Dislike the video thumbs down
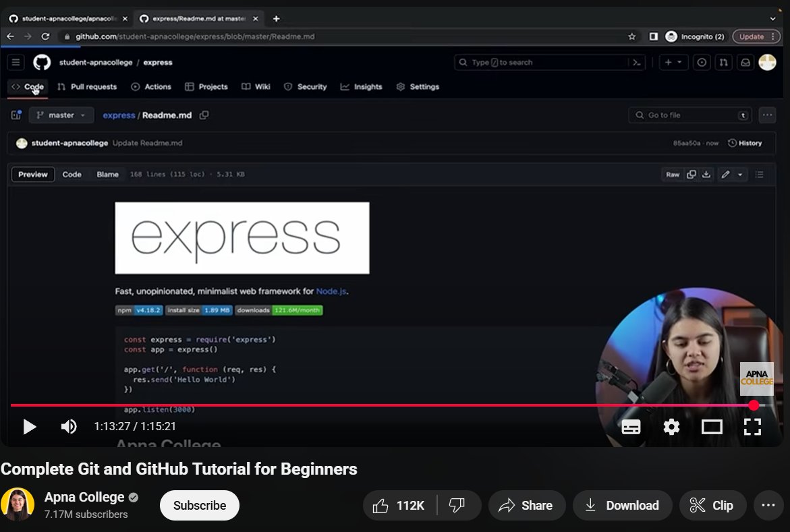 click(457, 505)
